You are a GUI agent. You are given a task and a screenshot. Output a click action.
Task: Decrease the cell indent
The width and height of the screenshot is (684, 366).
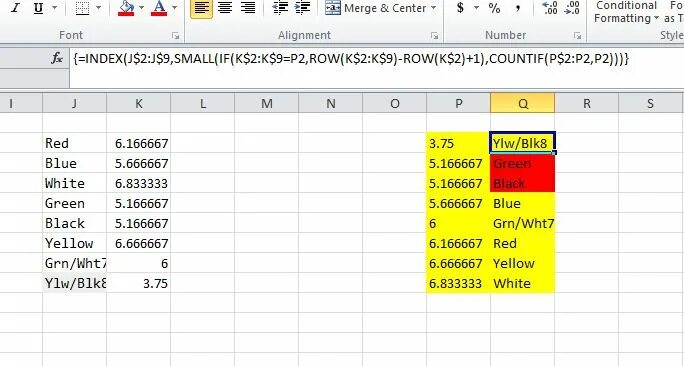[x=280, y=8]
